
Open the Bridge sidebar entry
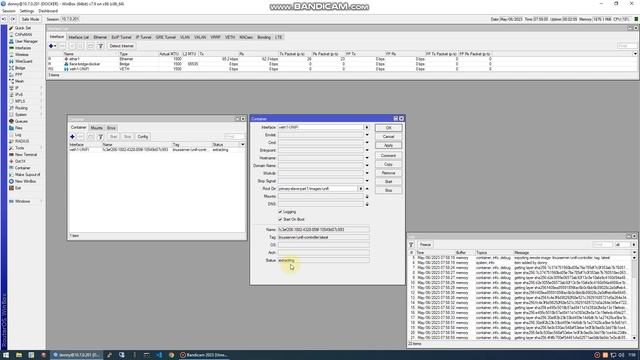click(x=20, y=68)
